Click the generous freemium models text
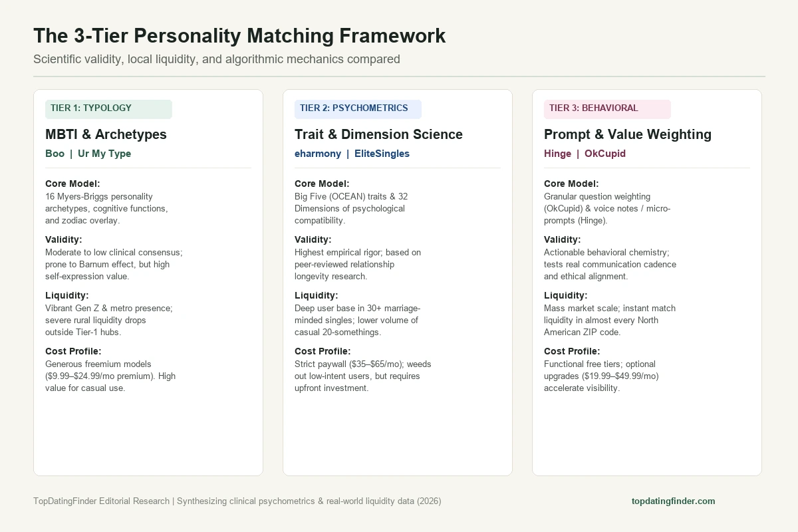 point(110,376)
